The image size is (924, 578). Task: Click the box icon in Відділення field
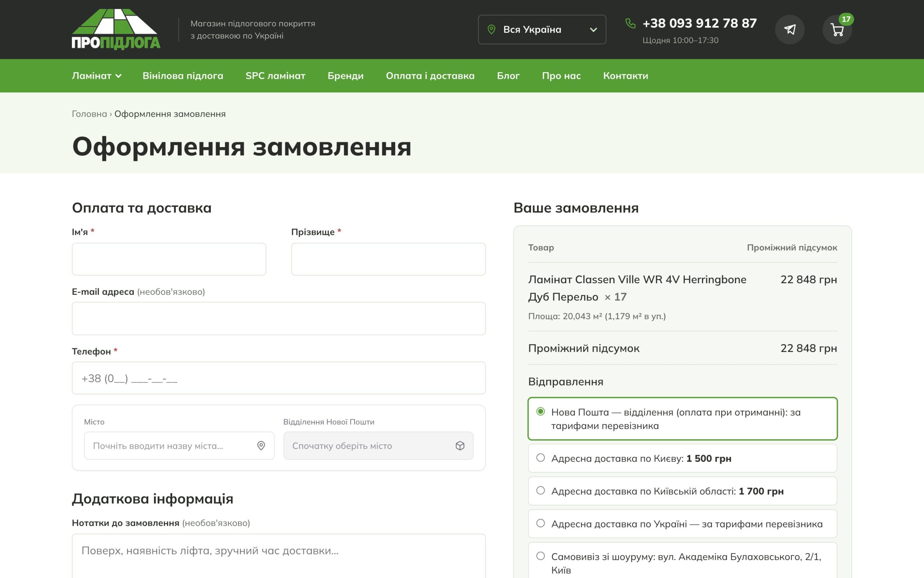[460, 446]
